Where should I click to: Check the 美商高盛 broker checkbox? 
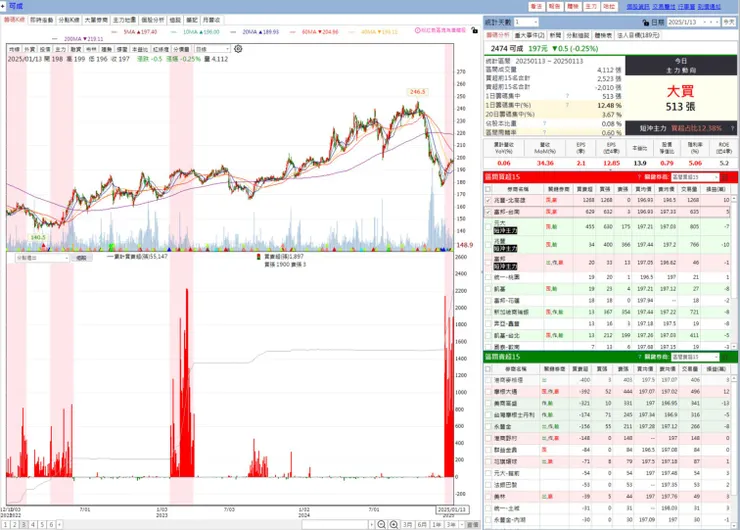pyautogui.click(x=488, y=403)
